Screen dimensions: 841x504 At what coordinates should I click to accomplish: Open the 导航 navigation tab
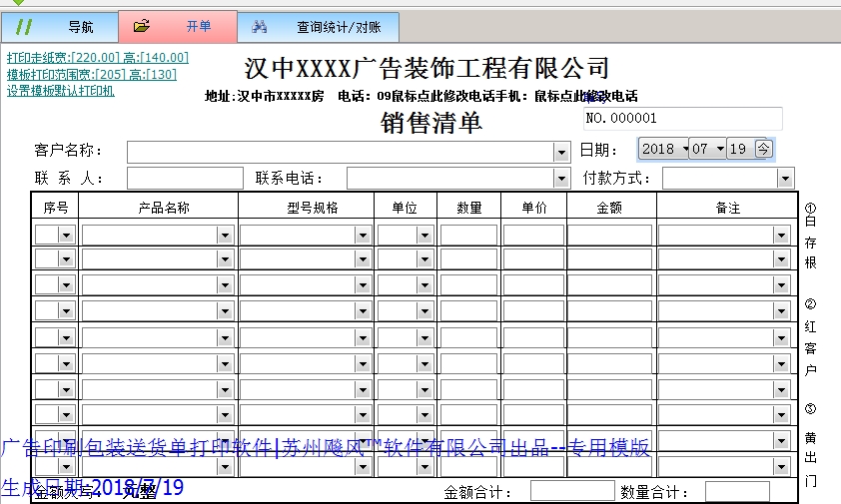[x=80, y=27]
